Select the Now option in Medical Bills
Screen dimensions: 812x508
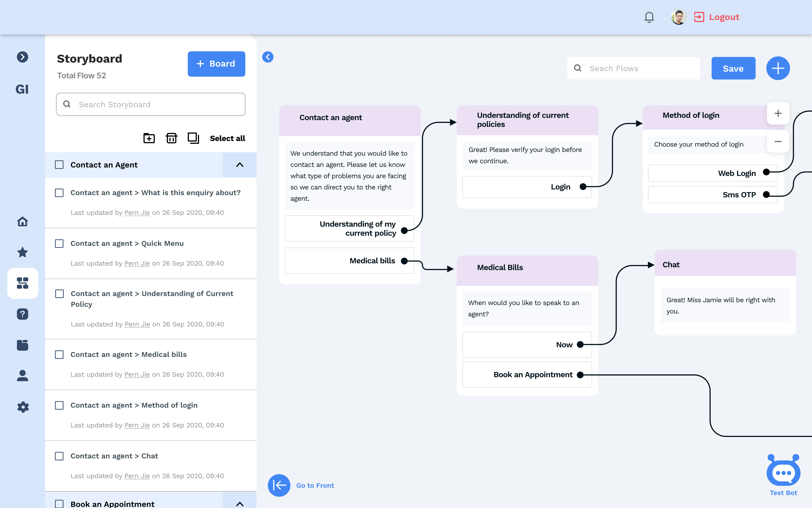coord(527,345)
